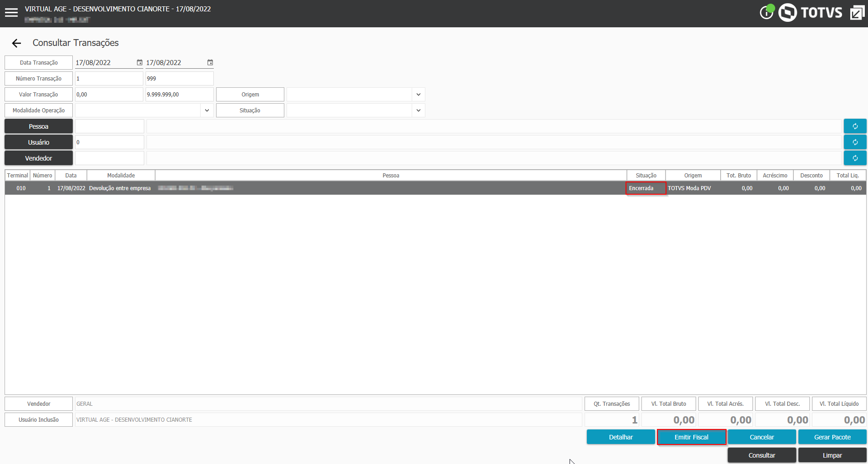Expand the Modalidade Operação dropdown

[x=207, y=111]
